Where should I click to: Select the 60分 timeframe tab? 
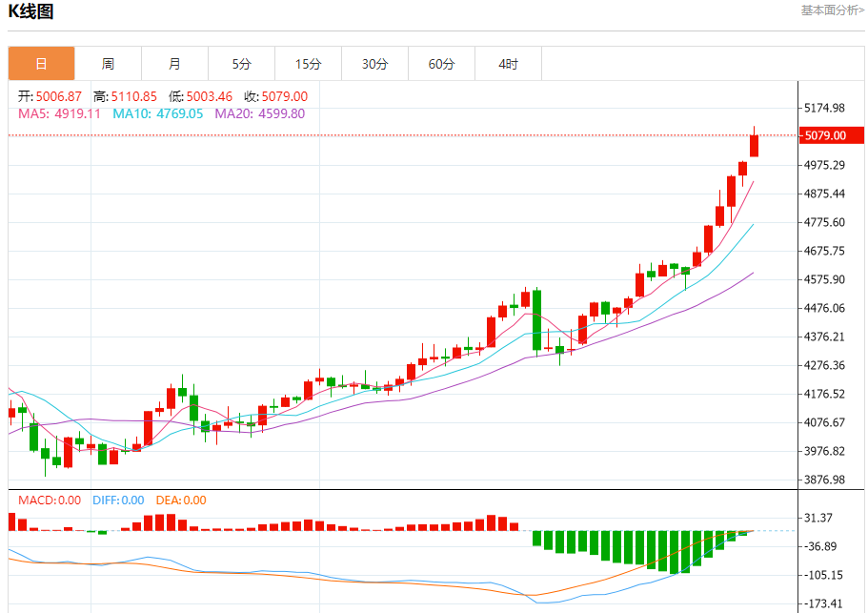point(441,63)
